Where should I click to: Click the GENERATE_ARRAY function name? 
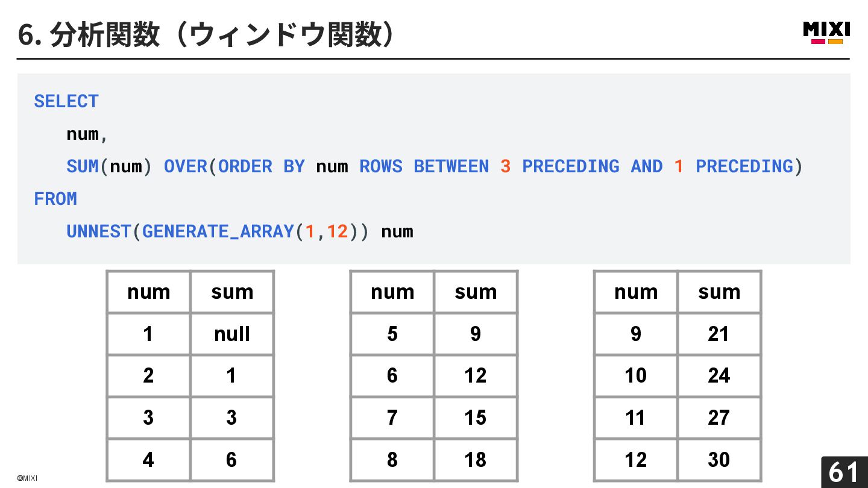click(x=218, y=231)
